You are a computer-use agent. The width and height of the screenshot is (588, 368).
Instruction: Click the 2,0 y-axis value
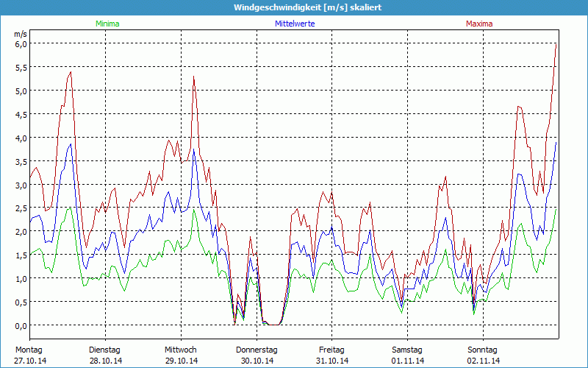pos(21,232)
